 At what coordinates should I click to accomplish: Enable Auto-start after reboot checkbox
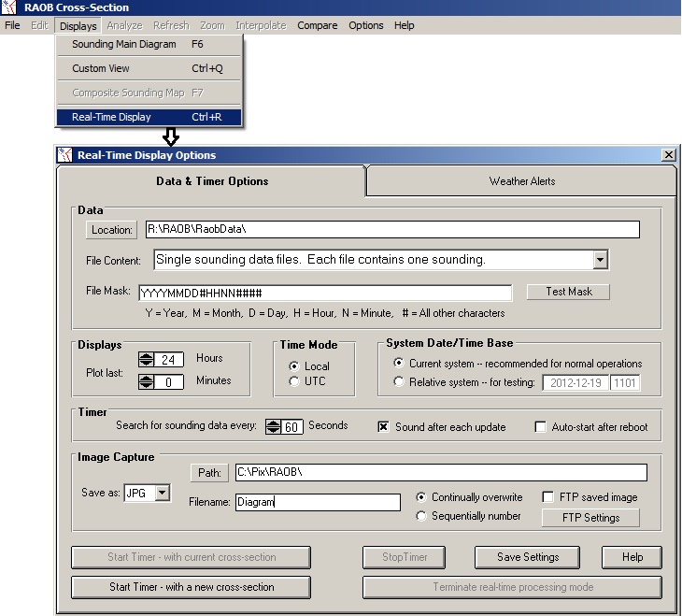point(540,426)
